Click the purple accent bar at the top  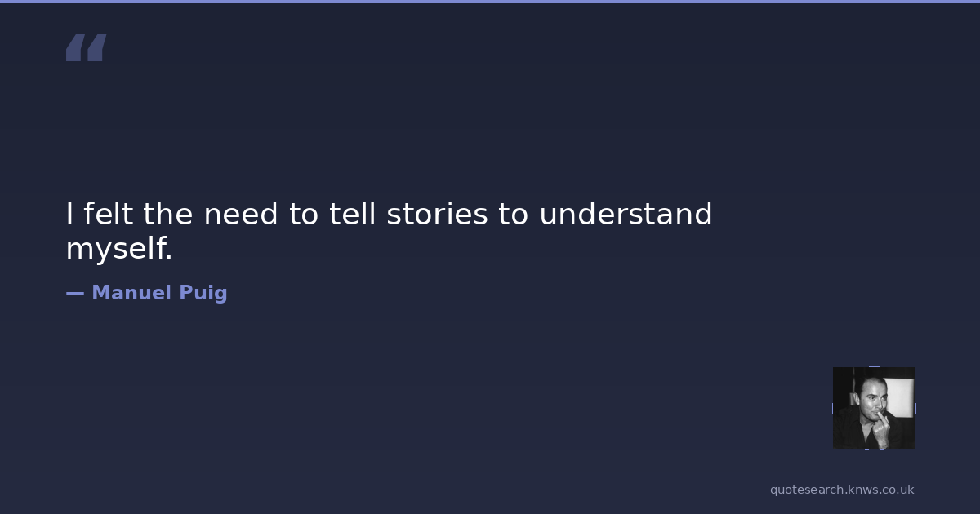pos(490,2)
